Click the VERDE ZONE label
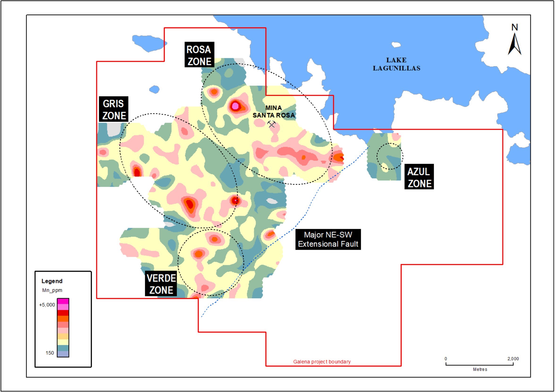This screenshot has height=392, width=555. [161, 284]
